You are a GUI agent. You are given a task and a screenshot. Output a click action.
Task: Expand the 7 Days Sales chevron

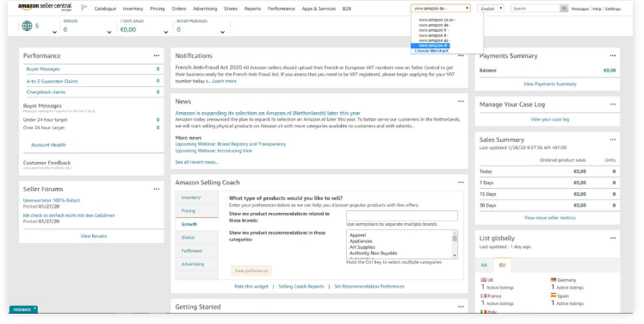click(166, 32)
